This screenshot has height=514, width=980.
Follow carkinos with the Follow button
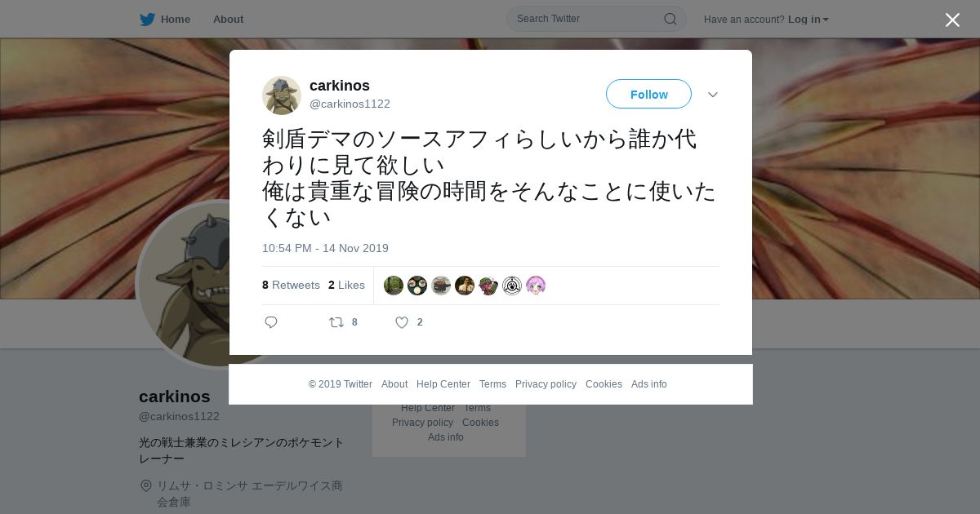(648, 94)
